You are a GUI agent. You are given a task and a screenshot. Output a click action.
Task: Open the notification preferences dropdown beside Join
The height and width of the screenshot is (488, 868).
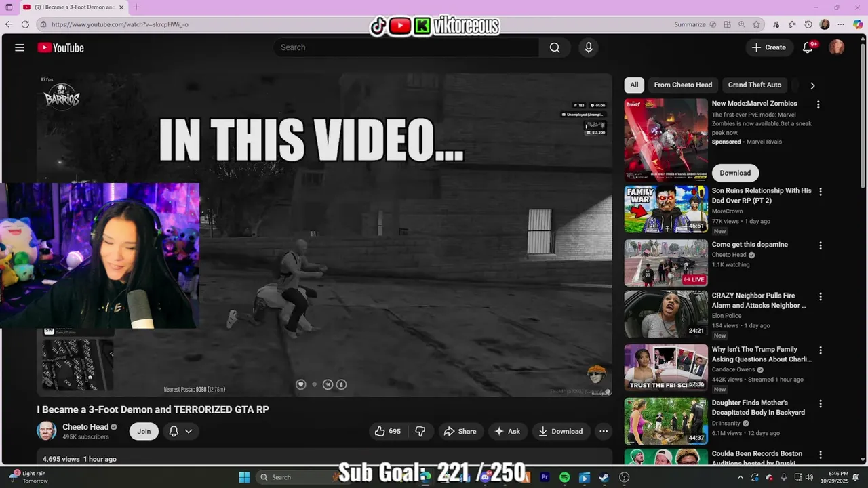pyautogui.click(x=180, y=431)
